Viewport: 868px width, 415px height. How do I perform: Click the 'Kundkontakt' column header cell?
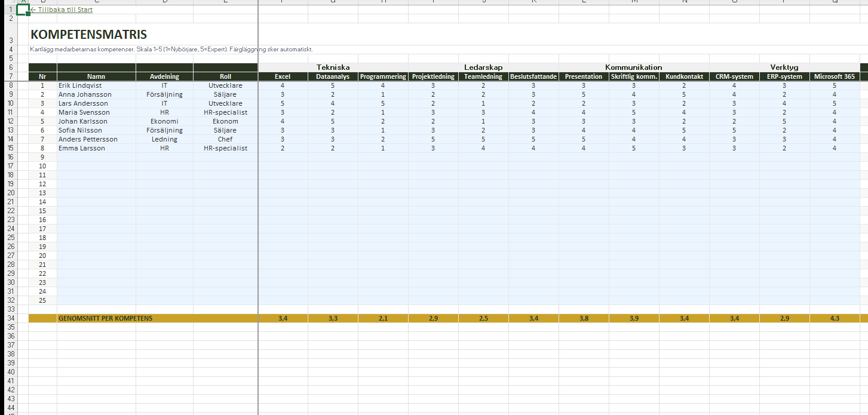click(684, 76)
